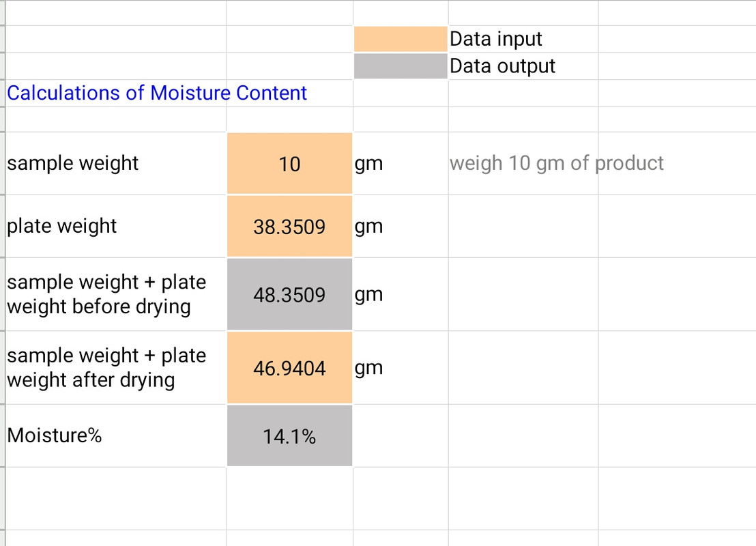Viewport: 756px width, 546px height.
Task: Click the plate weight value 38.3509
Action: point(289,227)
